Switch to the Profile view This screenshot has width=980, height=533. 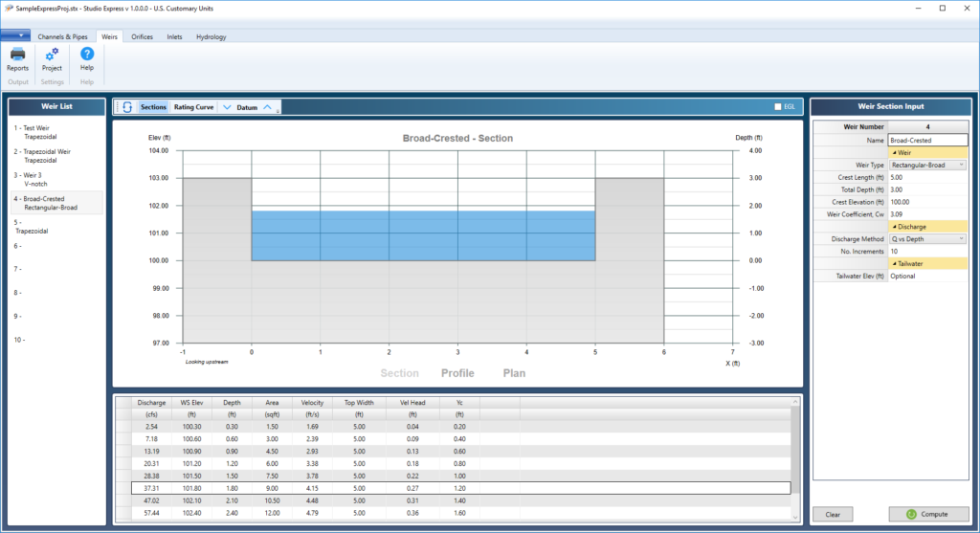(x=457, y=373)
